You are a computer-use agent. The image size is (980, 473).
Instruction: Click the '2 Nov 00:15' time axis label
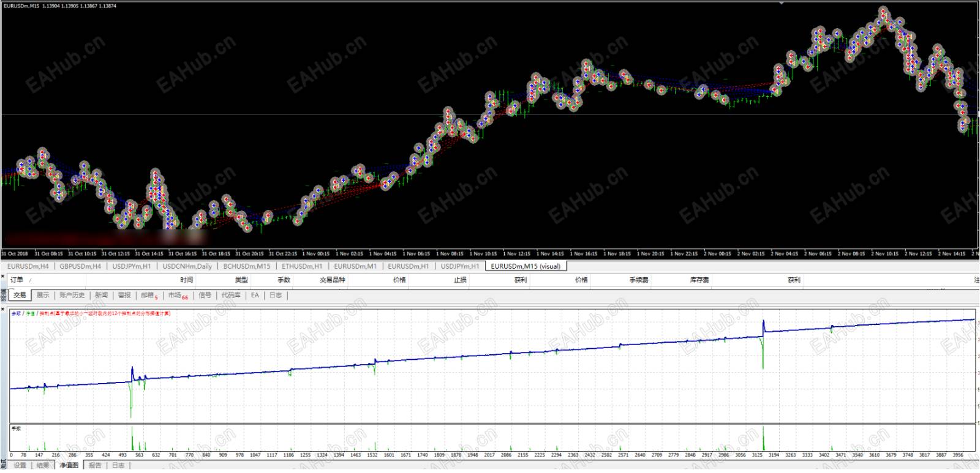pyautogui.click(x=717, y=253)
